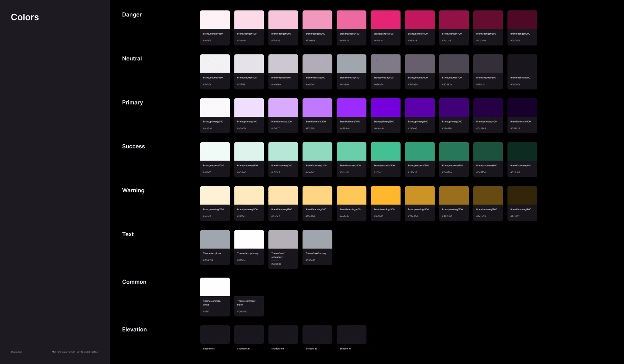Viewport: 624px width, 364px height.
Task: Click the mui.com link in footer
Action: point(18,352)
